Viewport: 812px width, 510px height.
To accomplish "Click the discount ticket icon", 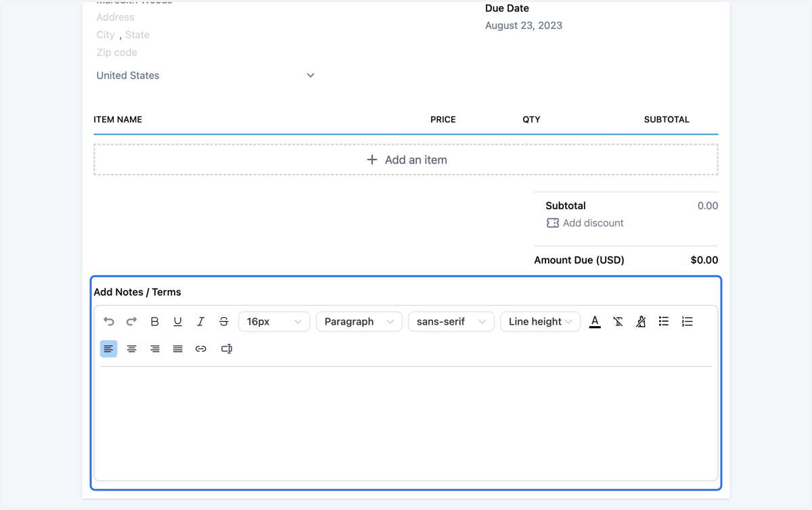I will pos(553,223).
